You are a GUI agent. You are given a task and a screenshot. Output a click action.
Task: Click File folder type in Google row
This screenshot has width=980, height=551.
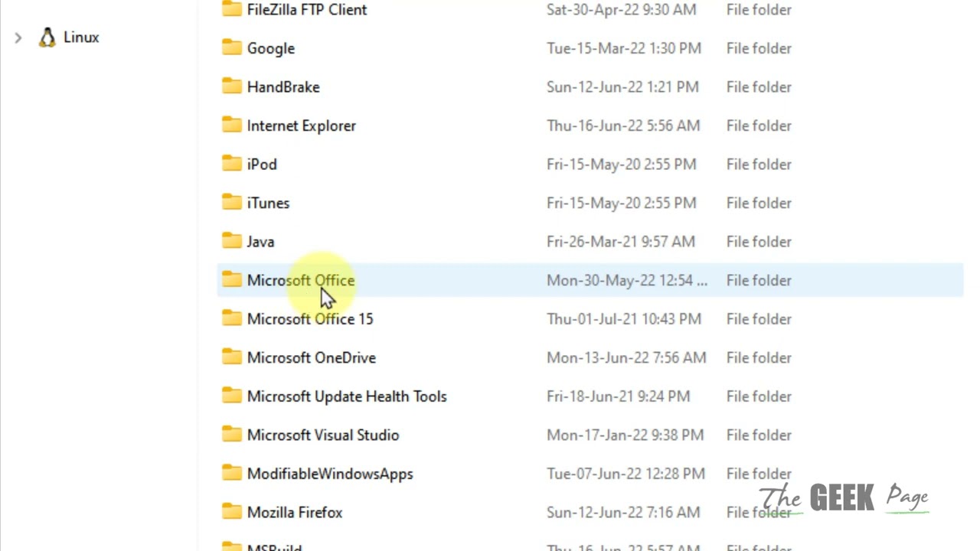coord(759,48)
